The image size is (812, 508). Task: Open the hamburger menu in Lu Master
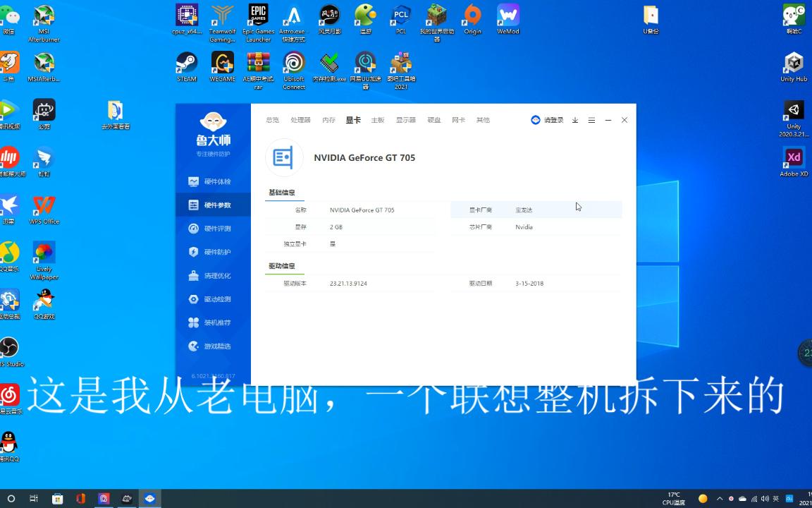tap(591, 120)
